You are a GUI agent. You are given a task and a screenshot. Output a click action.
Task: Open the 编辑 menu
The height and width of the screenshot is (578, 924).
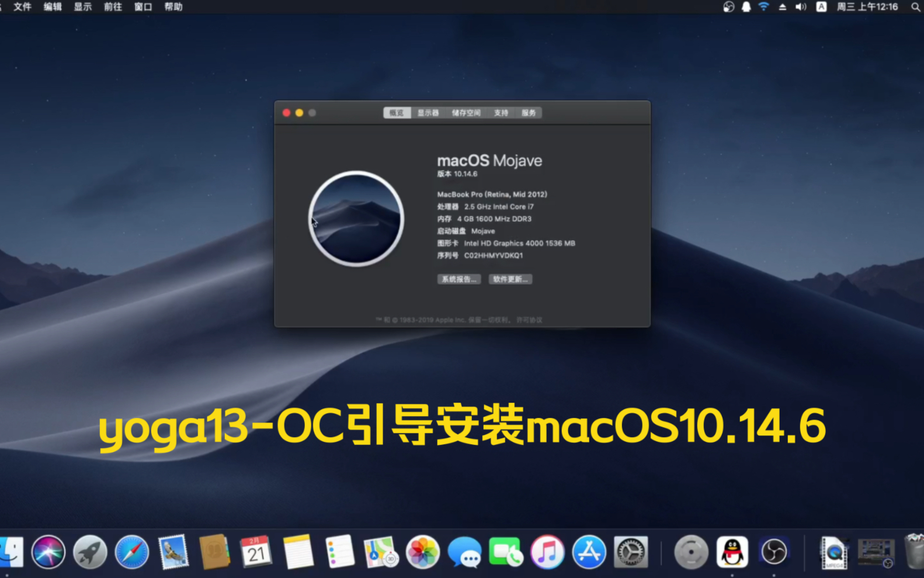53,7
